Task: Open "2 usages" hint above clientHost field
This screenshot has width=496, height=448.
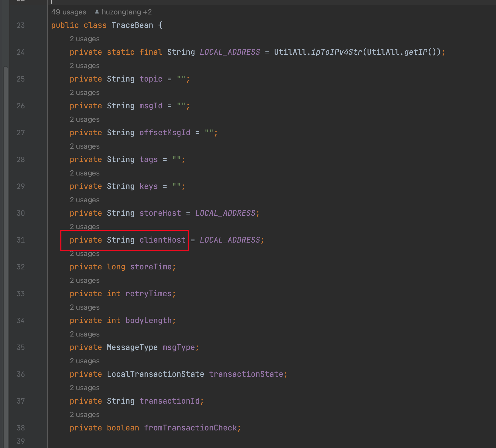Action: (84, 227)
